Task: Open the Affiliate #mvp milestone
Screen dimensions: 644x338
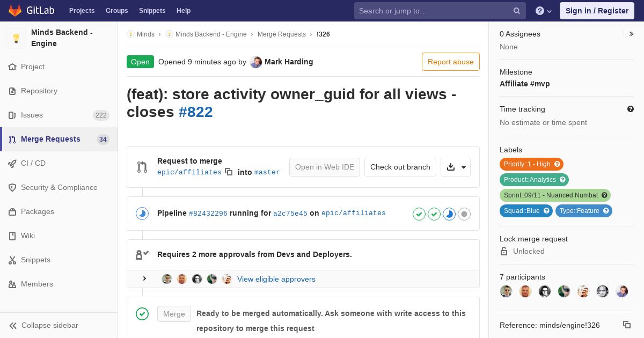Action: (525, 84)
